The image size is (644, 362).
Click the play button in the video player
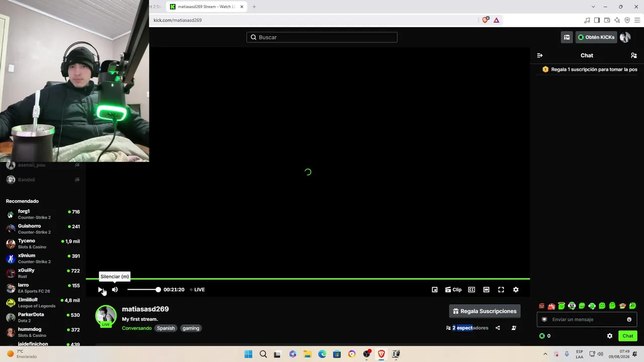click(100, 290)
